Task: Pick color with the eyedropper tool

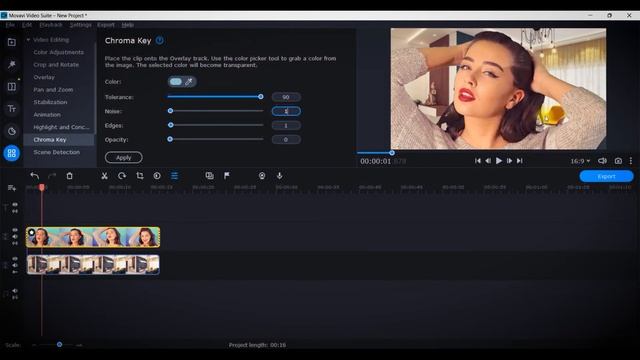Action: [x=189, y=82]
